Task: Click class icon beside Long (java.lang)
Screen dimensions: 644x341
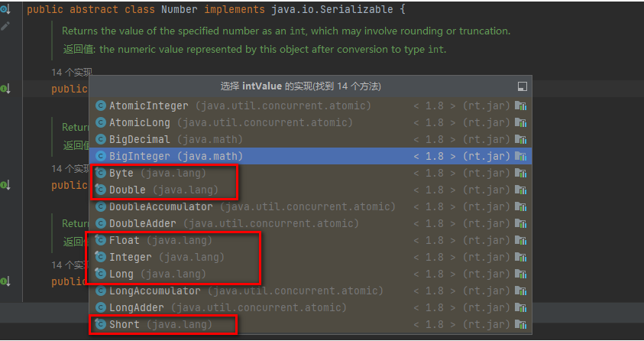Action: coord(101,274)
